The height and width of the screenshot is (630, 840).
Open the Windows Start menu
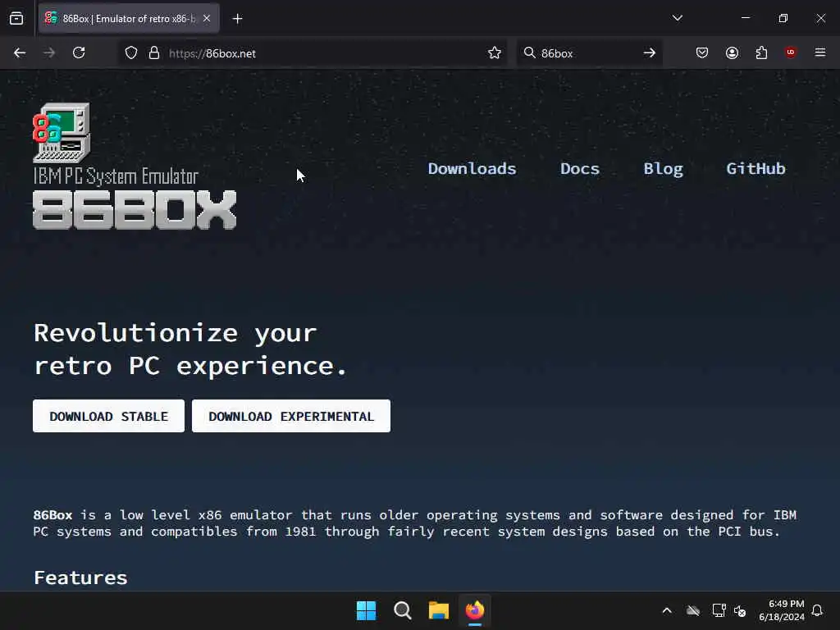(367, 610)
